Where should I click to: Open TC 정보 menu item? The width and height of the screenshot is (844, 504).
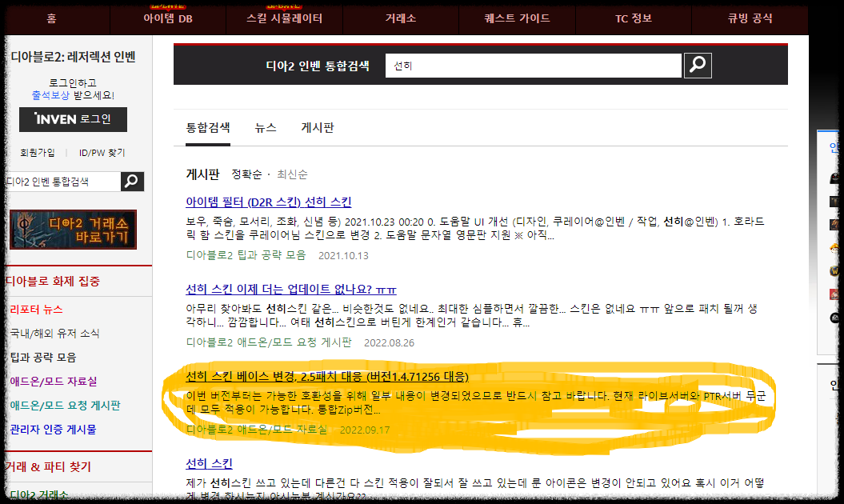tap(634, 19)
